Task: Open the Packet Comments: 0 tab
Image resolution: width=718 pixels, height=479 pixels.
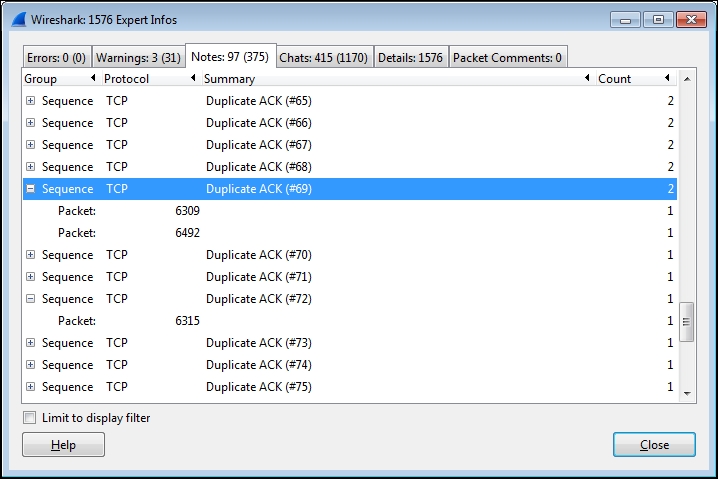Action: tap(508, 58)
